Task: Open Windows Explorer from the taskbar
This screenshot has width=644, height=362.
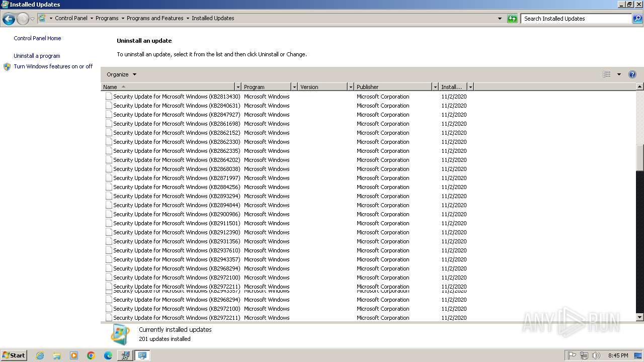Action: pyautogui.click(x=57, y=355)
